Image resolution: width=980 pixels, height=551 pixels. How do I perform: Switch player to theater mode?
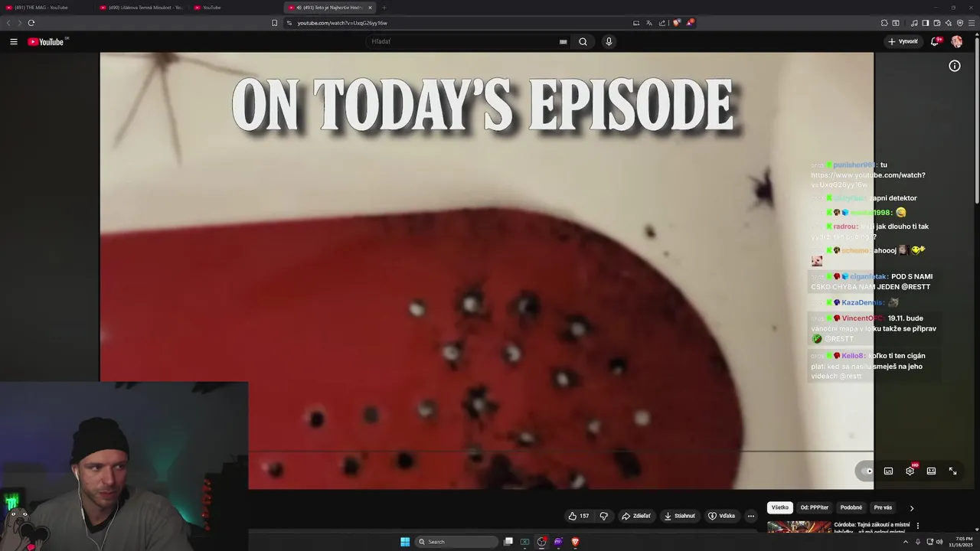(x=931, y=471)
